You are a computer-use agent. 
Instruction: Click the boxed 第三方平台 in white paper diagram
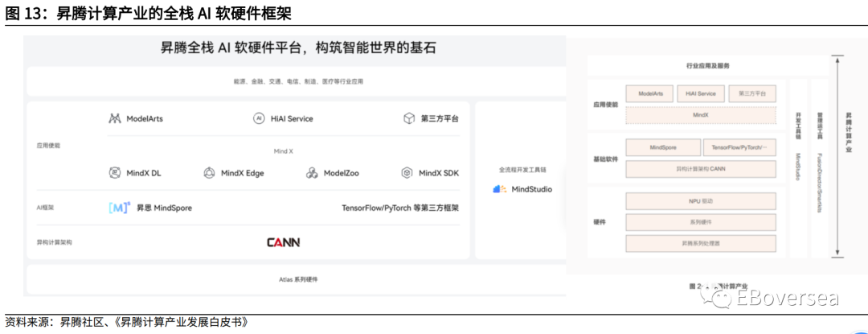coord(751,93)
